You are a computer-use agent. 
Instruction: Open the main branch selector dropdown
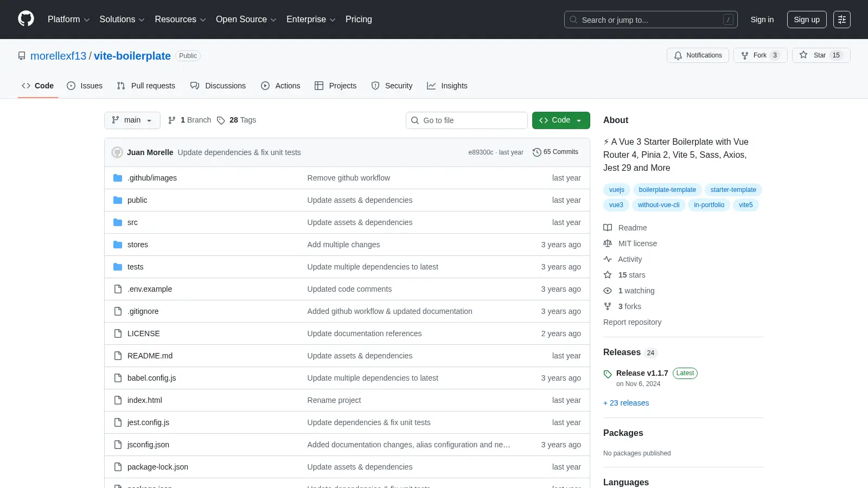pyautogui.click(x=132, y=120)
